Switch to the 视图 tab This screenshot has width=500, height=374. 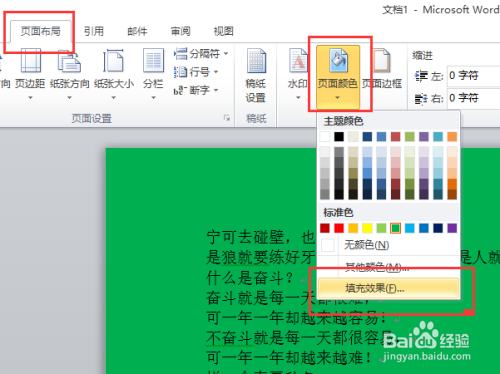223,31
